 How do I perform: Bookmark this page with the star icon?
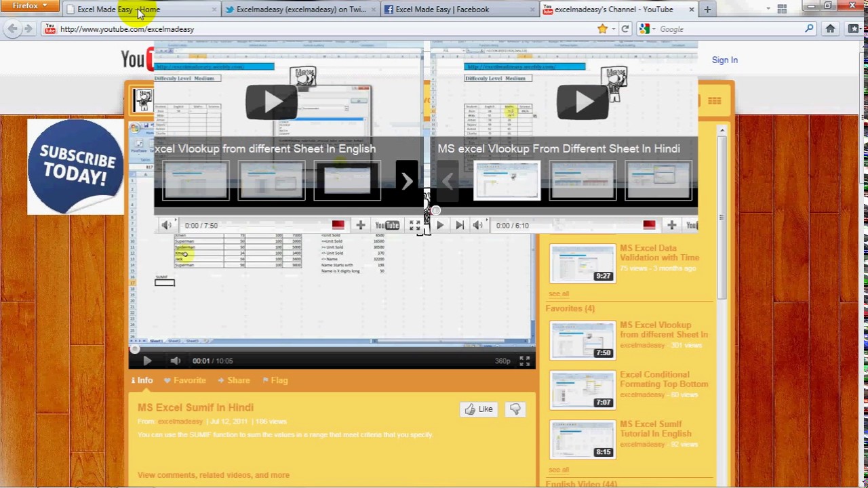point(602,29)
